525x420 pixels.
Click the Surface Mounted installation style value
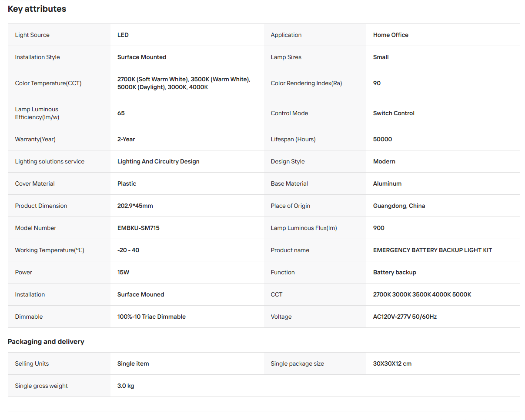tap(142, 57)
